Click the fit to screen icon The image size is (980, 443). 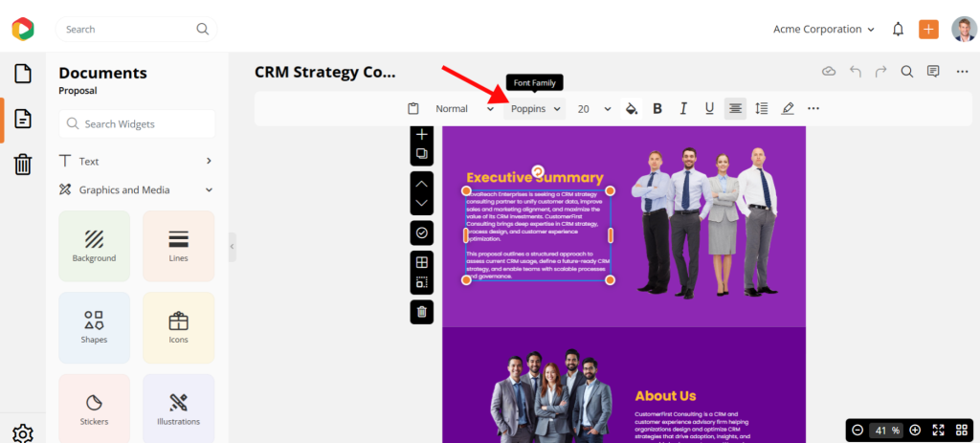pos(939,430)
